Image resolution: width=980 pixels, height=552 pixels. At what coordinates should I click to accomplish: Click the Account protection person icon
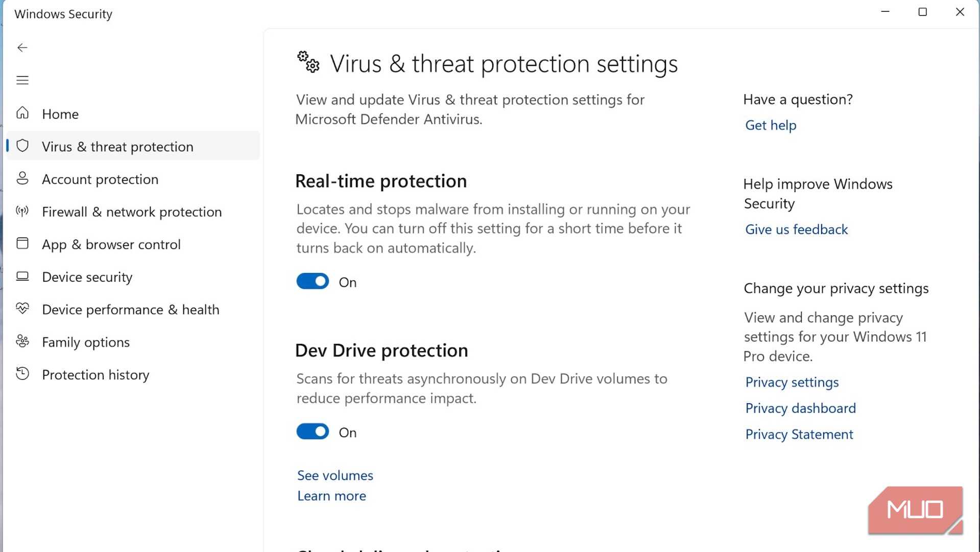[x=22, y=178]
